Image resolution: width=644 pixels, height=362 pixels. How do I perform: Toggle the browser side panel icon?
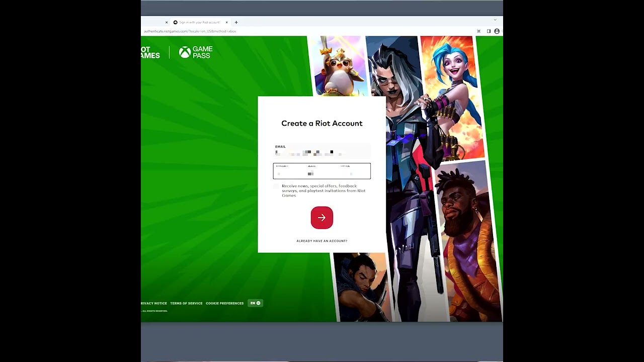click(488, 31)
